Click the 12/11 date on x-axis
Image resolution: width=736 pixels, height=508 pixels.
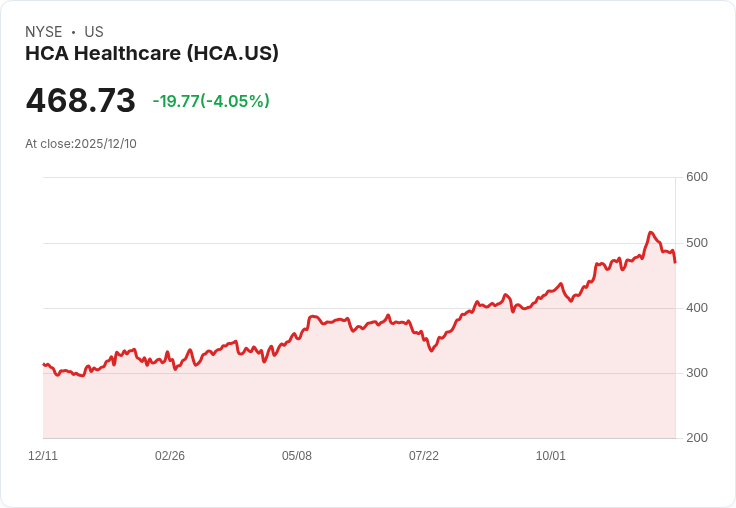[x=43, y=456]
